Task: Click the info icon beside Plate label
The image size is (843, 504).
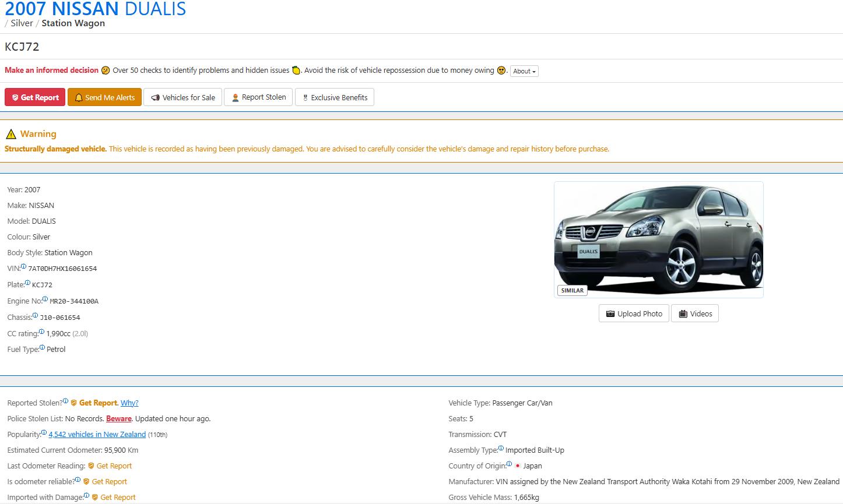Action: click(x=28, y=283)
